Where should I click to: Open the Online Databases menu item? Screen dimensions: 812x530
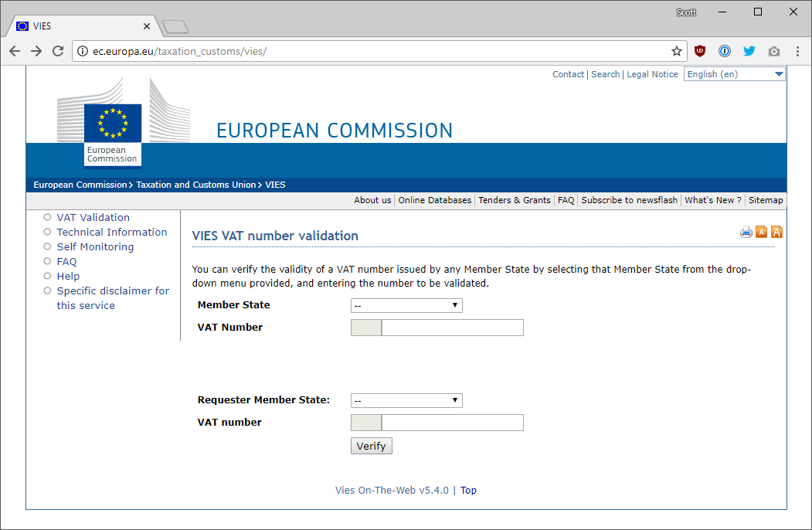click(434, 200)
